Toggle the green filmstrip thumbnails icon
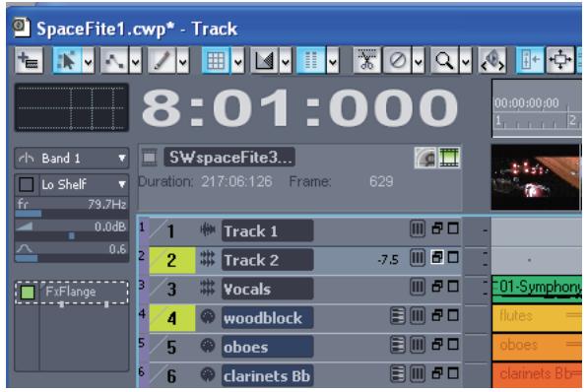This screenshot has width=587, height=392. click(449, 158)
